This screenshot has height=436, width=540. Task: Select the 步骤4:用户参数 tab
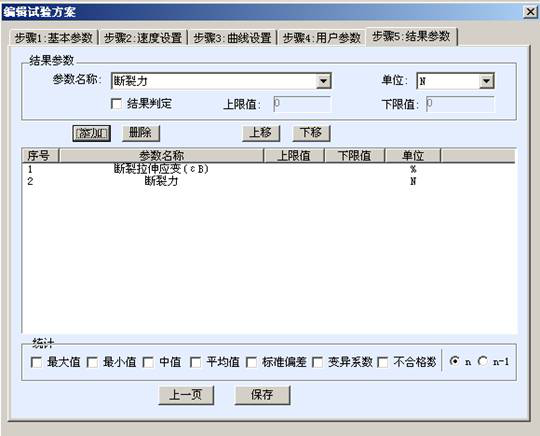[321, 38]
